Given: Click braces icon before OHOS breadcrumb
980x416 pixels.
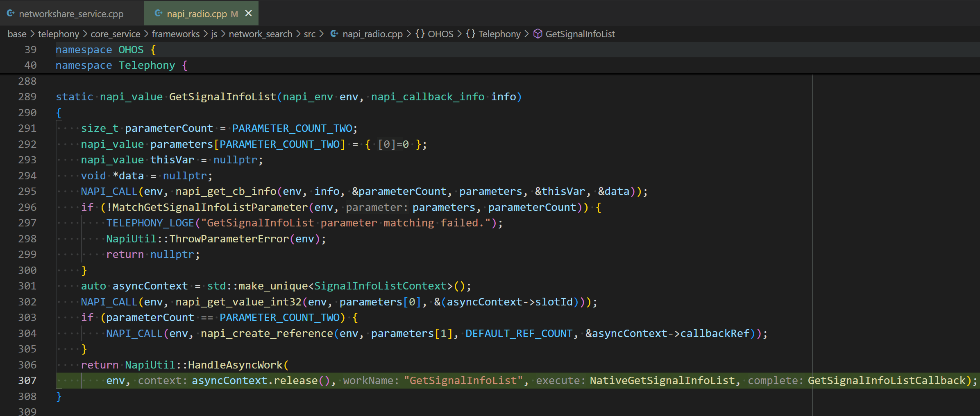Looking at the screenshot, I should [x=420, y=34].
